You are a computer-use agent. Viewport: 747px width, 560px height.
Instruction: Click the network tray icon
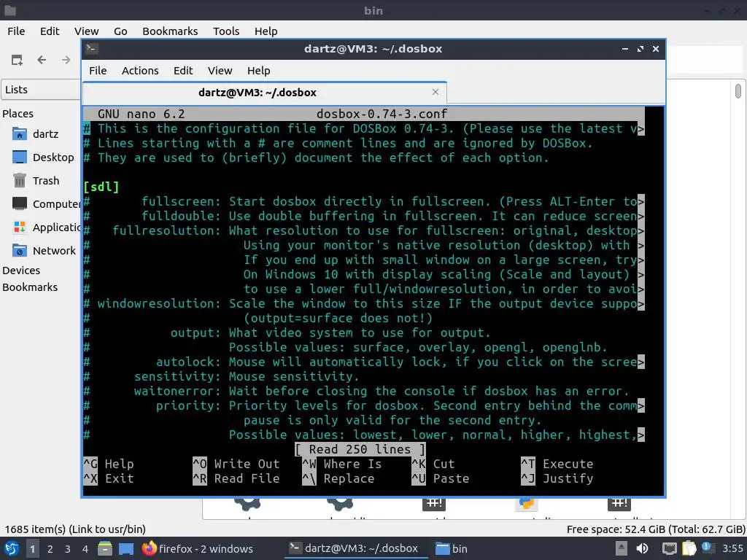coord(670,548)
